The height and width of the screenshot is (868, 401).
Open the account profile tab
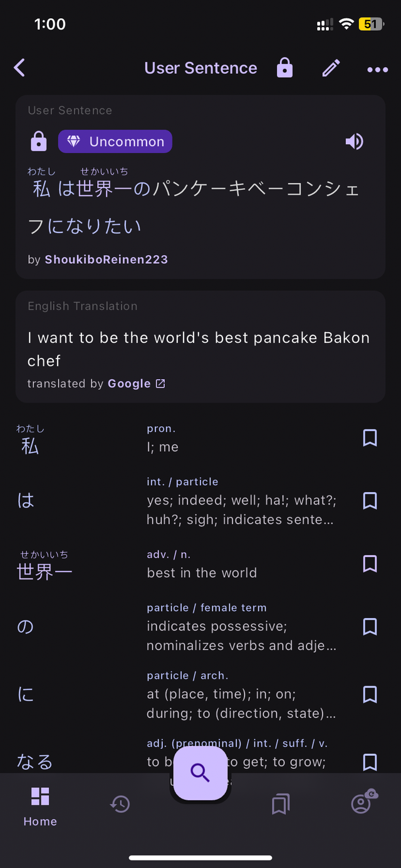click(361, 803)
